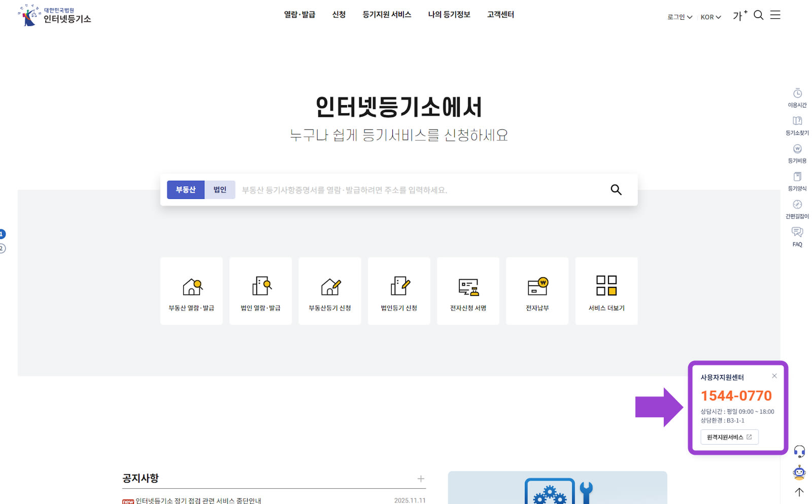Click the 전자신청 서명 service icon
The height and width of the screenshot is (504, 812).
(x=467, y=291)
